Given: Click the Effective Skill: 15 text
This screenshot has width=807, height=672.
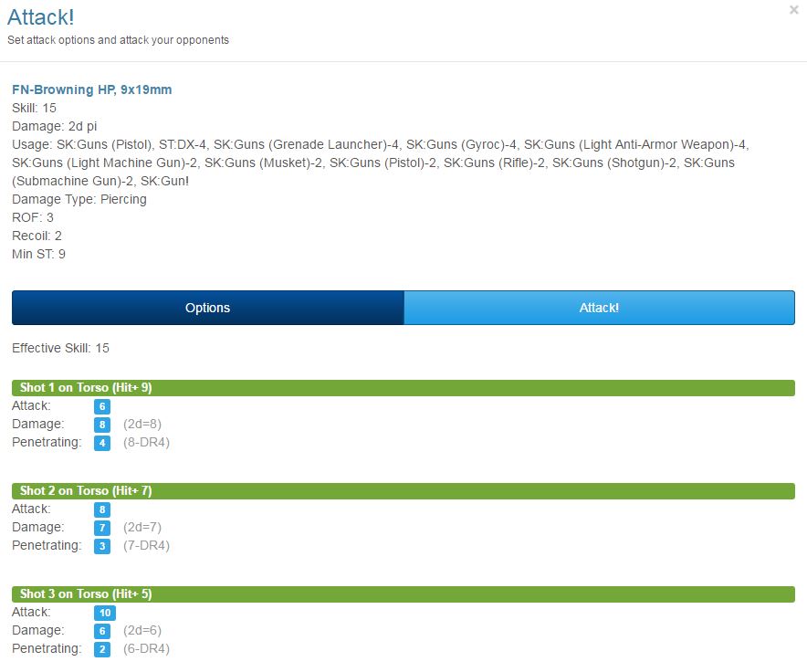Looking at the screenshot, I should tap(61, 348).
